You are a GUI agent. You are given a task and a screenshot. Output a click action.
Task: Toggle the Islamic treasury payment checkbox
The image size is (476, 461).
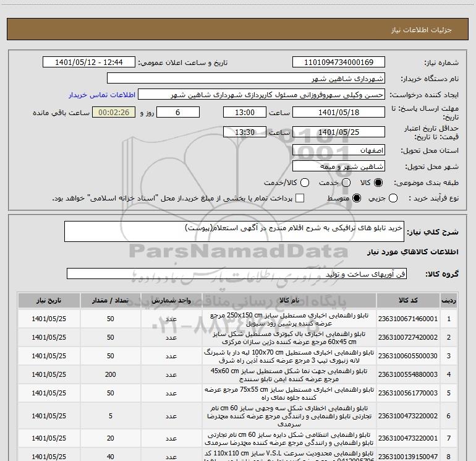coord(300,199)
